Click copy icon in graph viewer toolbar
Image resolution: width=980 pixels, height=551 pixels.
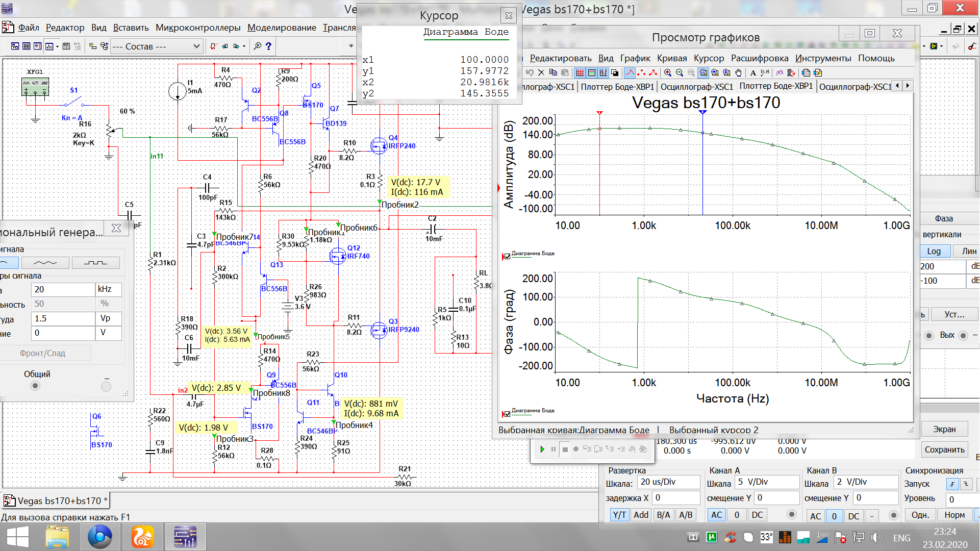pos(553,73)
